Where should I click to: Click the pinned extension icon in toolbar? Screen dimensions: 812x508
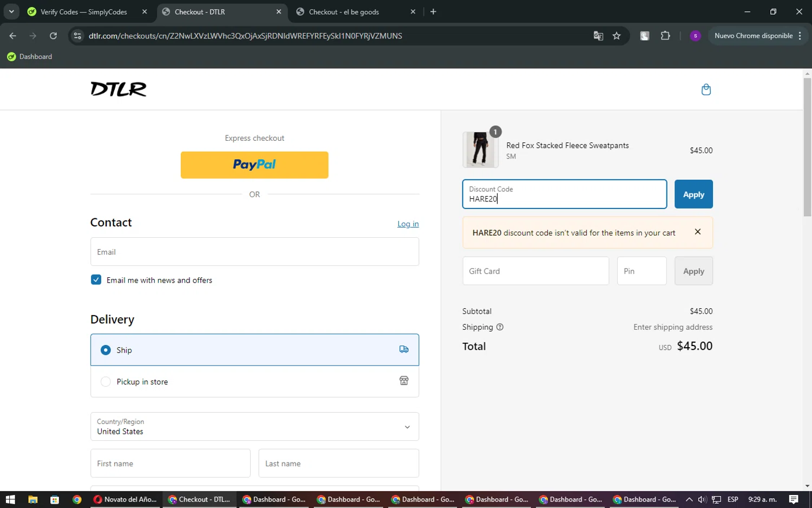645,36
